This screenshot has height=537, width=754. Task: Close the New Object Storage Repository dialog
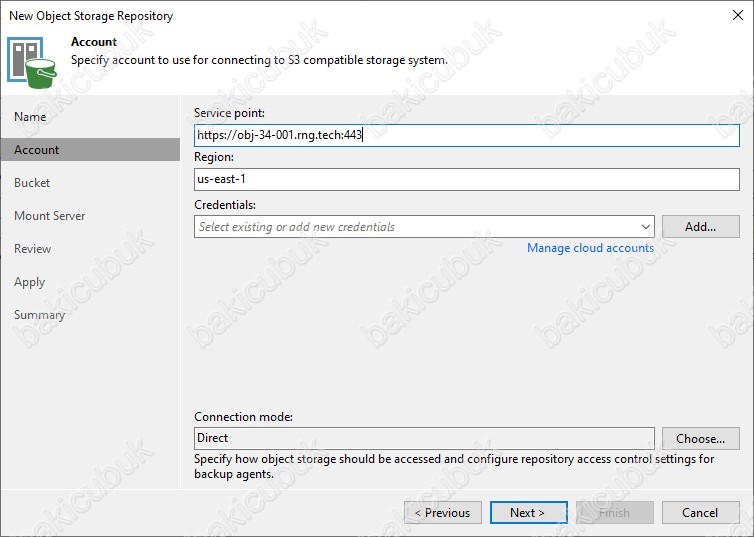pyautogui.click(x=738, y=15)
